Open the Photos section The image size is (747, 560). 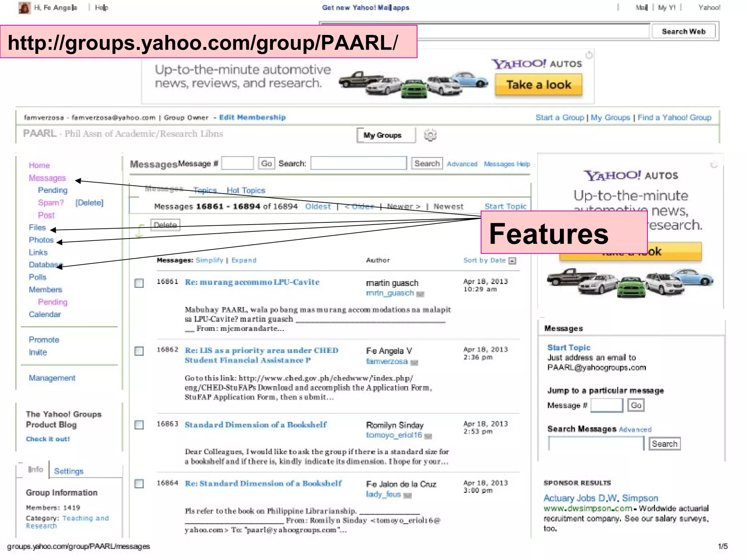(x=41, y=240)
